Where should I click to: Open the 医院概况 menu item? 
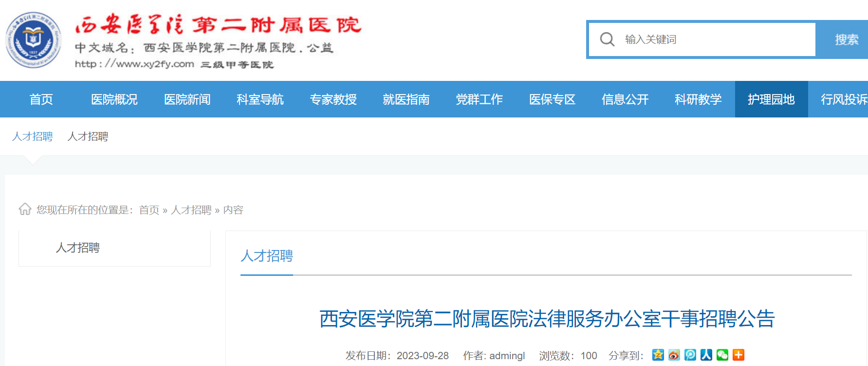[x=114, y=99]
